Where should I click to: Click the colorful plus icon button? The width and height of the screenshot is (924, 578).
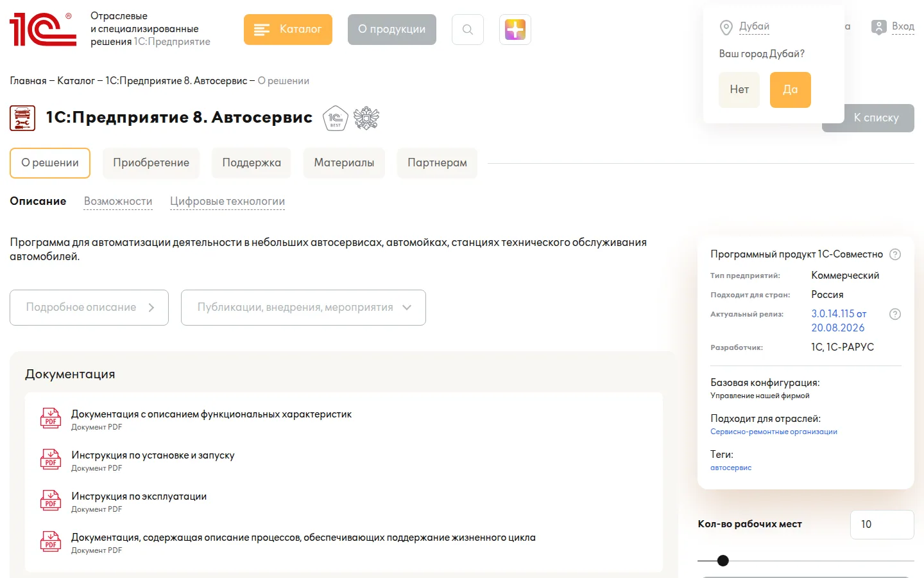(515, 30)
